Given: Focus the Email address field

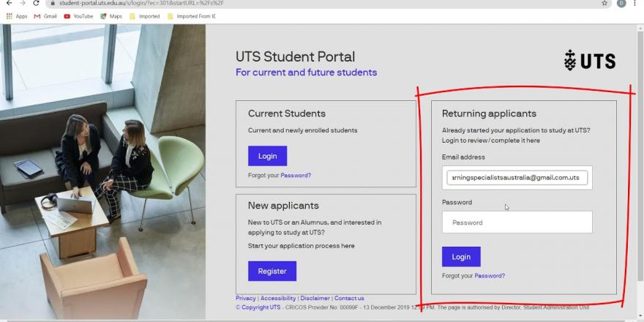Looking at the screenshot, I should pyautogui.click(x=517, y=178).
